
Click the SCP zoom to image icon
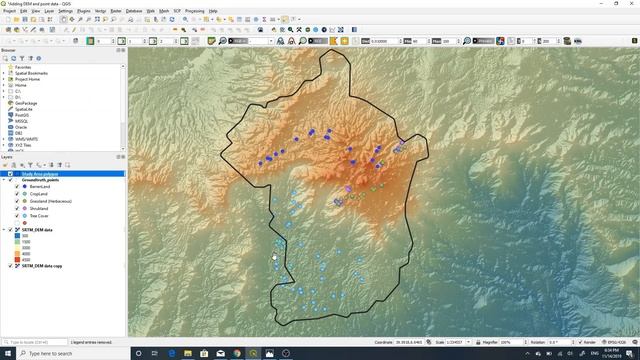coord(222,41)
